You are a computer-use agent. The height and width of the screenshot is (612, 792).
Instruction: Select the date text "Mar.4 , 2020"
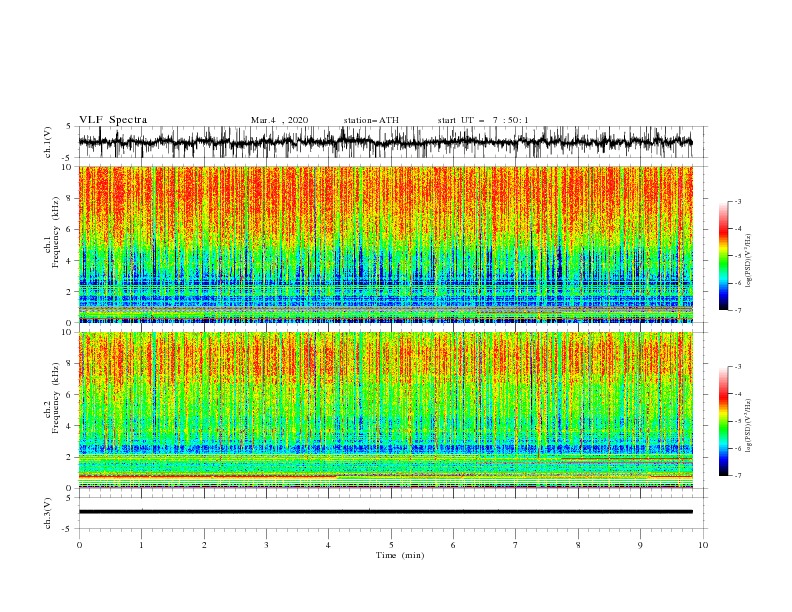[279, 120]
